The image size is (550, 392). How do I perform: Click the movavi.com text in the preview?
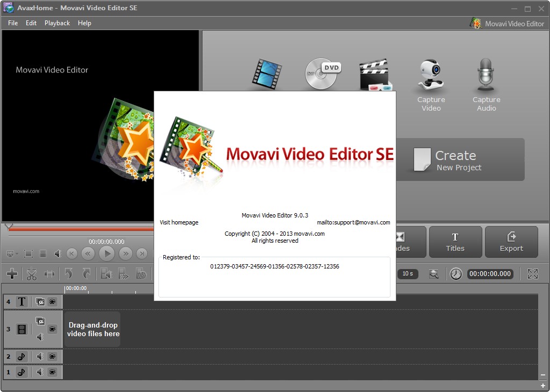(26, 191)
